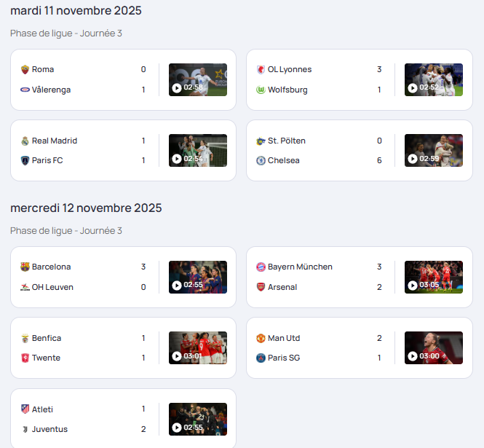Open the Man Utd vs Paris SG video thumbnail
The height and width of the screenshot is (448, 484).
(x=434, y=348)
